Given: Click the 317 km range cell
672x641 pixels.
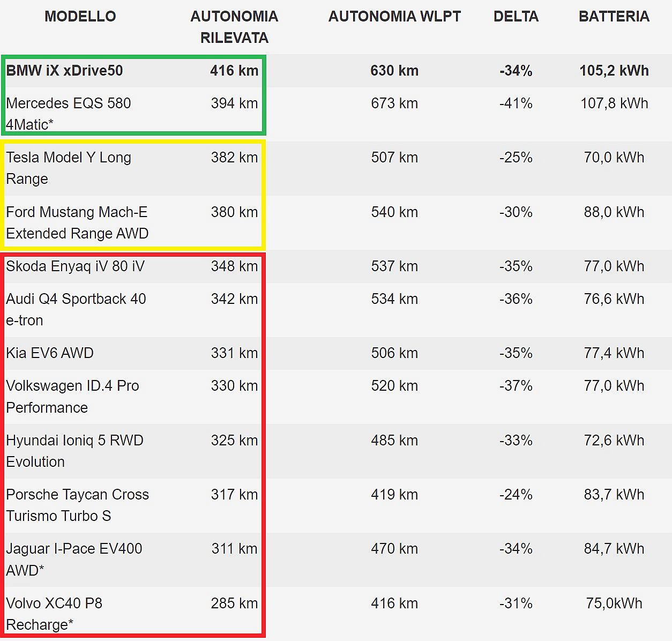Looking at the screenshot, I should (x=234, y=494).
